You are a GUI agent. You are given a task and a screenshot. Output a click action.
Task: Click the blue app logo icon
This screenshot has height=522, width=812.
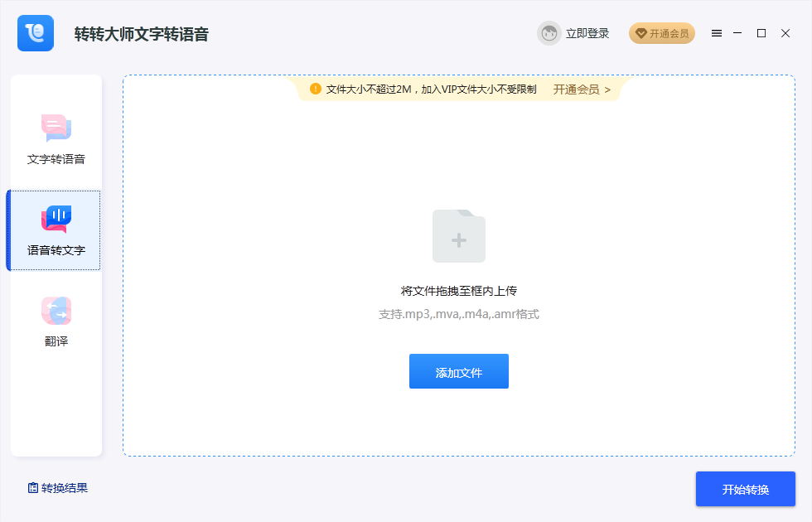coord(35,33)
